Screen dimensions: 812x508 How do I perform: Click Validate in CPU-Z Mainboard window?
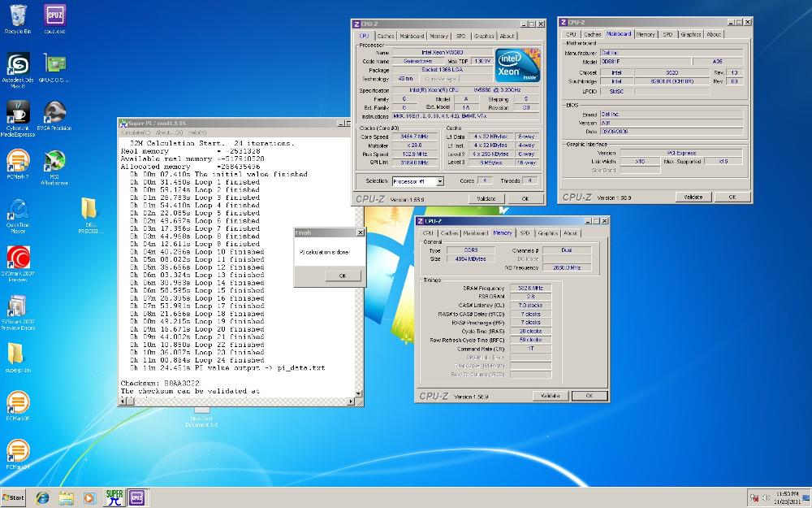[693, 197]
